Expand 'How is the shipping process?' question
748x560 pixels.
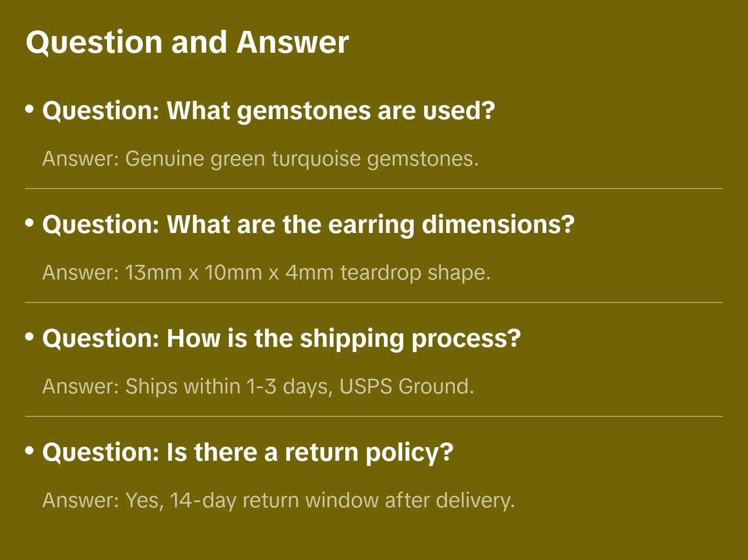tap(282, 339)
